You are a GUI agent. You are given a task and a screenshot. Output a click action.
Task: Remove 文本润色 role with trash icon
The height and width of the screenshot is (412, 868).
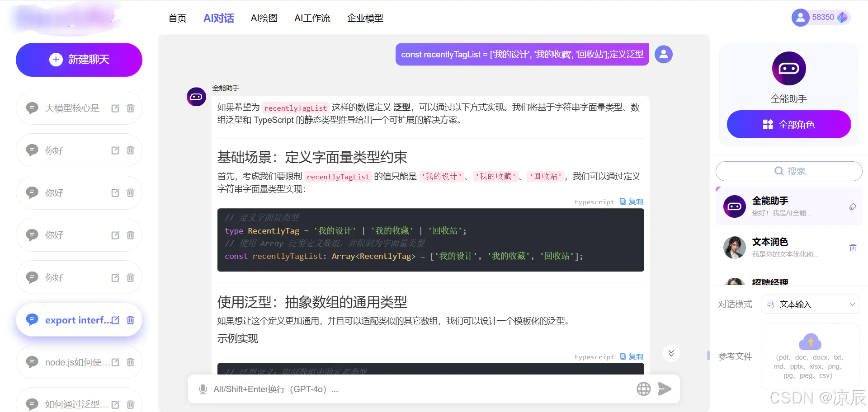[x=853, y=248]
